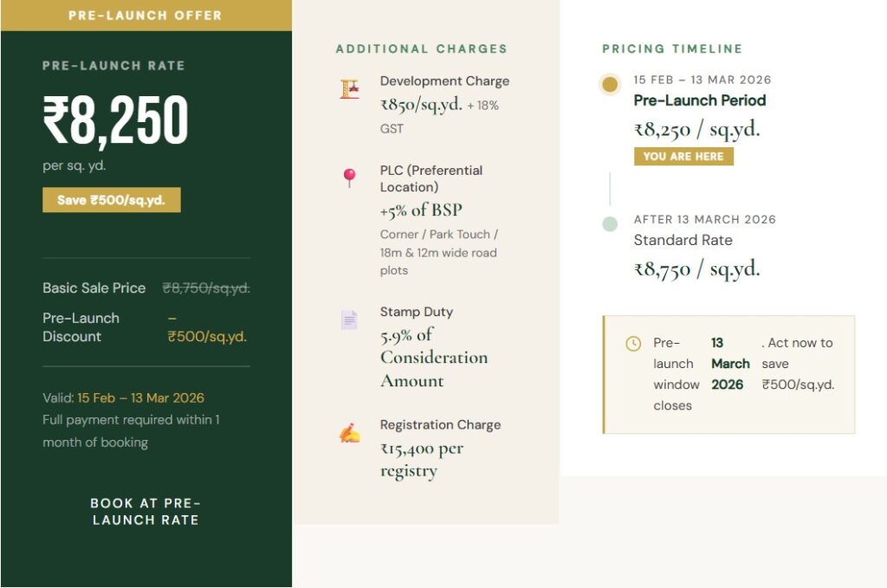Click the Standard Rate timeline label
887x588 pixels.
pyautogui.click(x=683, y=241)
